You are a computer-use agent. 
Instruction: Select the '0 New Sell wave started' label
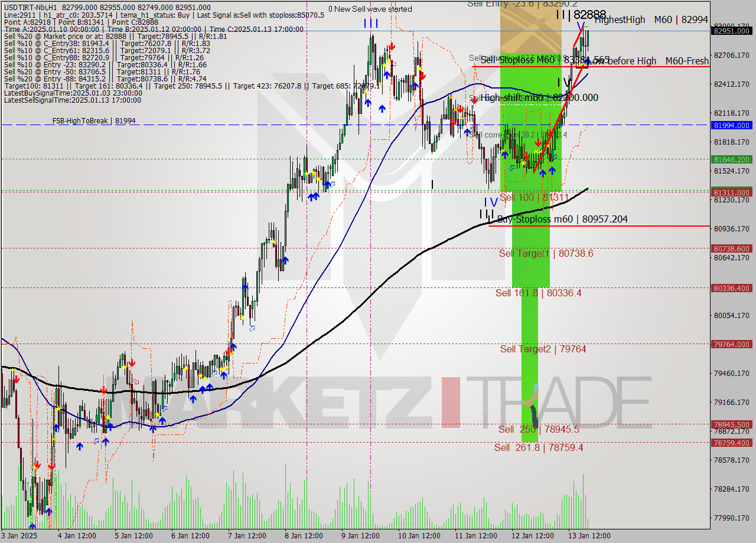tap(370, 9)
